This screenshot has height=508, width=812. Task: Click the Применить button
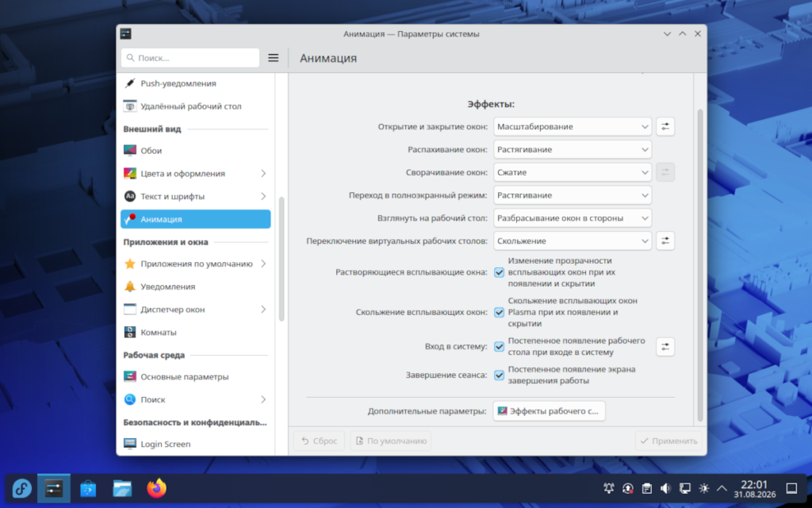coord(668,441)
